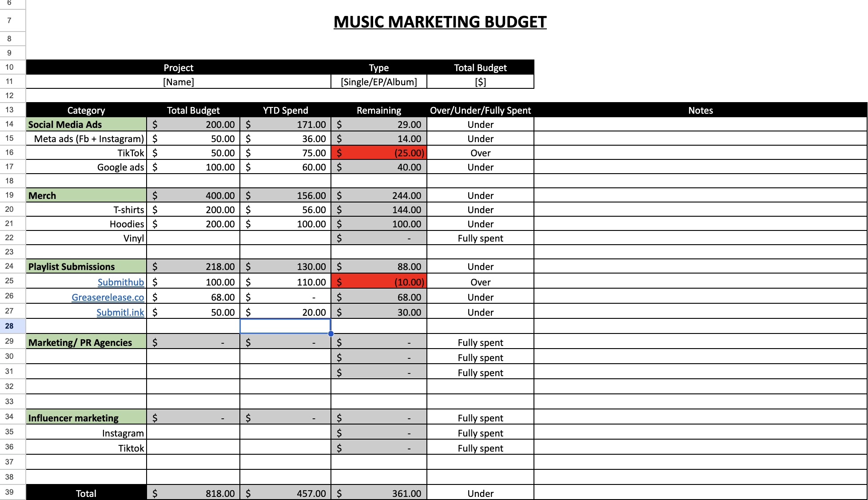Select the Playlist Submissions heading cell
This screenshot has width=868, height=500.
[86, 266]
